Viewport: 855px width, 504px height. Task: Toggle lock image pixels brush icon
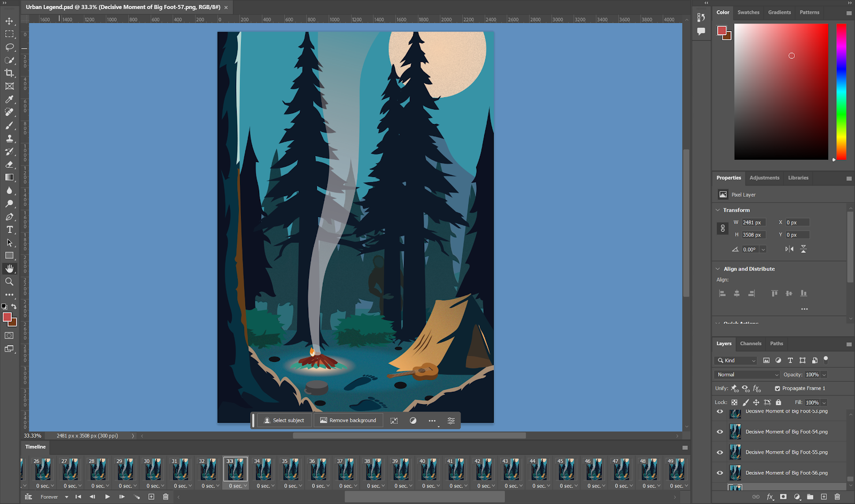[x=745, y=402]
